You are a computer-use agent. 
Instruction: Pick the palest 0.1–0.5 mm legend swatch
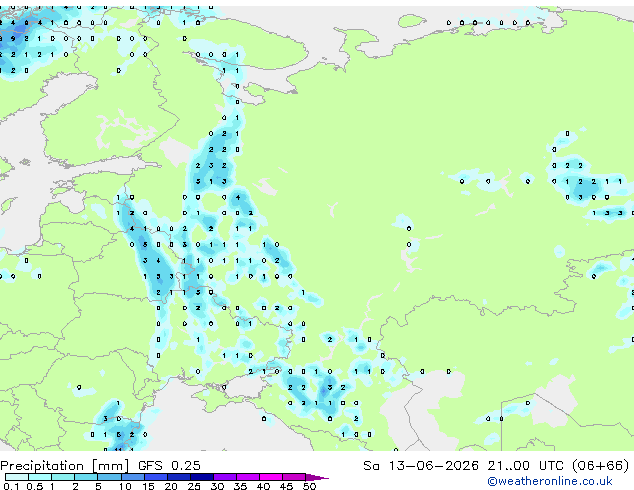click(17, 477)
